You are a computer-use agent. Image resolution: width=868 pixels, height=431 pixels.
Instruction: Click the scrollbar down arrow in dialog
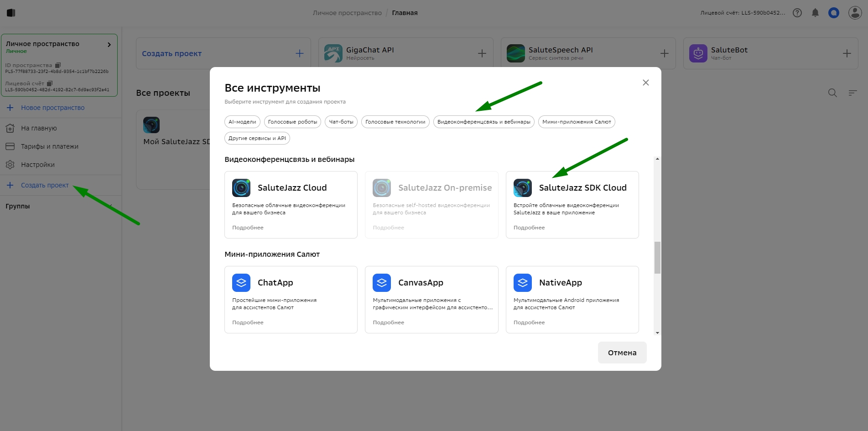tap(657, 332)
